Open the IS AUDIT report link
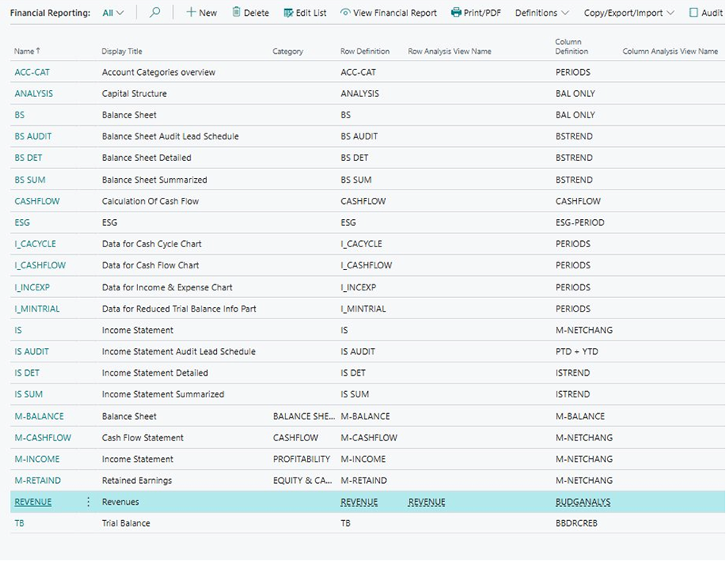 point(32,352)
